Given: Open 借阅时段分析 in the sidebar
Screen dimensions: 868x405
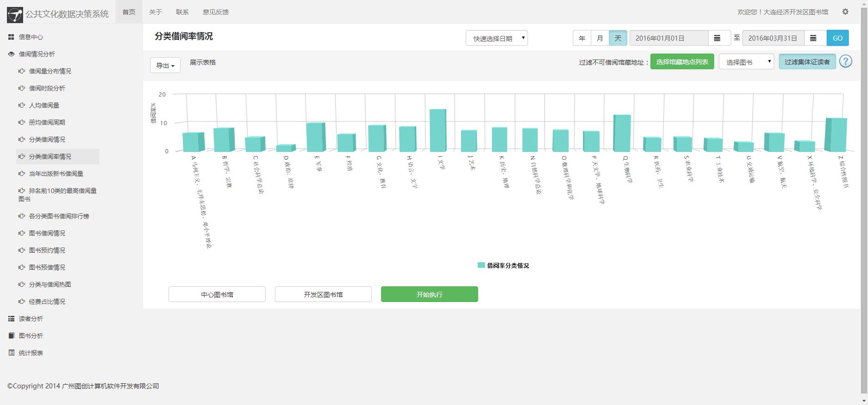Looking at the screenshot, I should pos(47,88).
